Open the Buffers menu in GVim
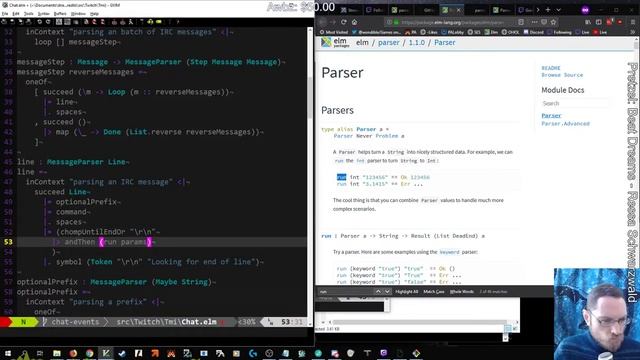The image size is (640, 360). pyautogui.click(x=60, y=13)
